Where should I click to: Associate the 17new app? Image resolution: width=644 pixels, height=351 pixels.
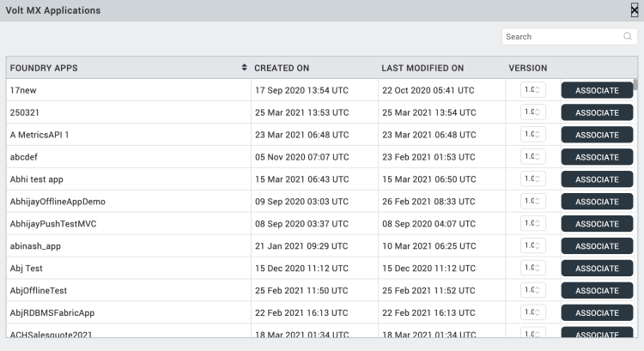[x=597, y=90]
